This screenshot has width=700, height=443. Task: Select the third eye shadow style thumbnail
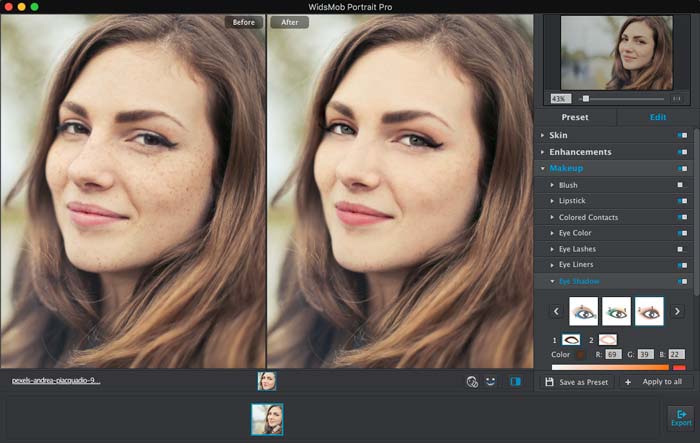pyautogui.click(x=649, y=311)
